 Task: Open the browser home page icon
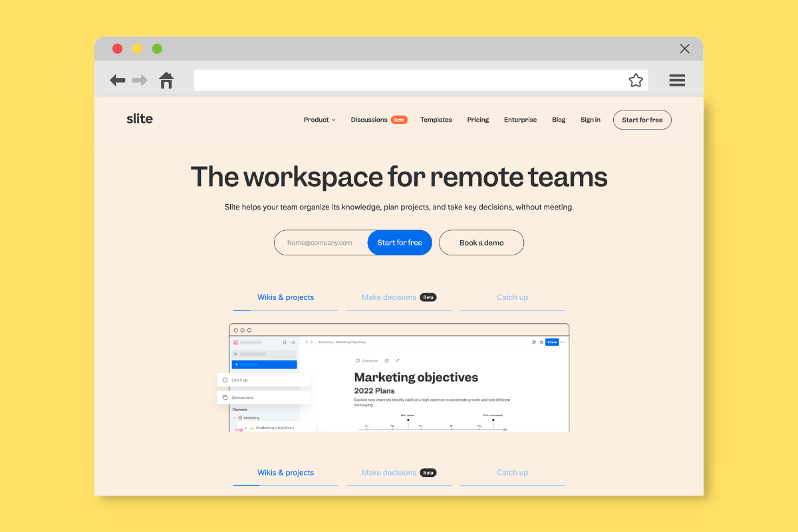point(166,80)
